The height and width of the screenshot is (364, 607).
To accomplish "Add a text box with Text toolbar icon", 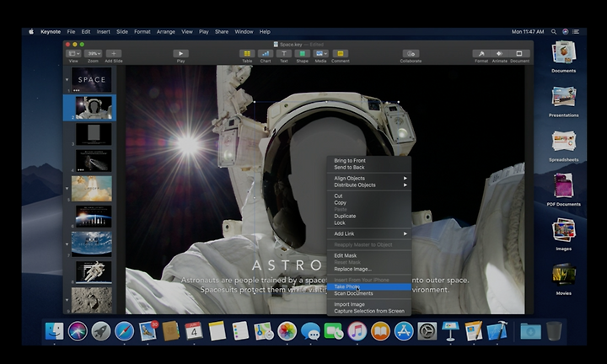I will 284,54.
